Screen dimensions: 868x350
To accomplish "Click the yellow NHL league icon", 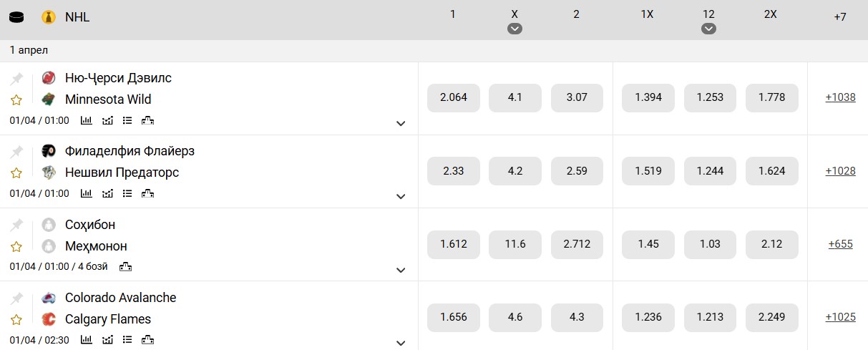I will (x=48, y=17).
